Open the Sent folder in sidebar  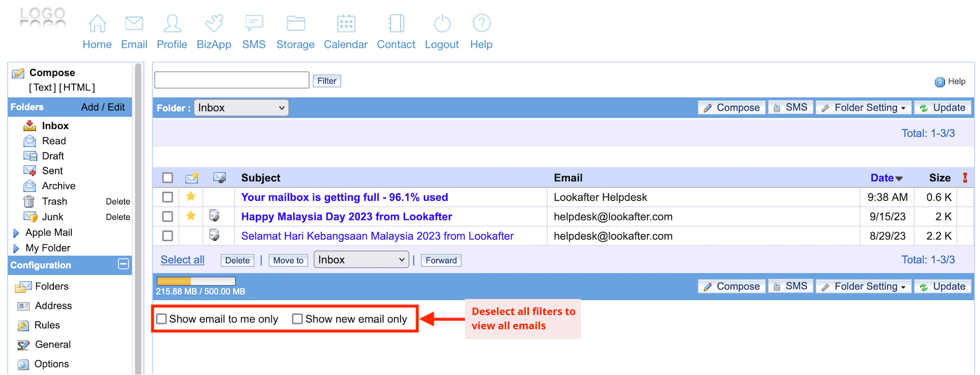coord(52,171)
